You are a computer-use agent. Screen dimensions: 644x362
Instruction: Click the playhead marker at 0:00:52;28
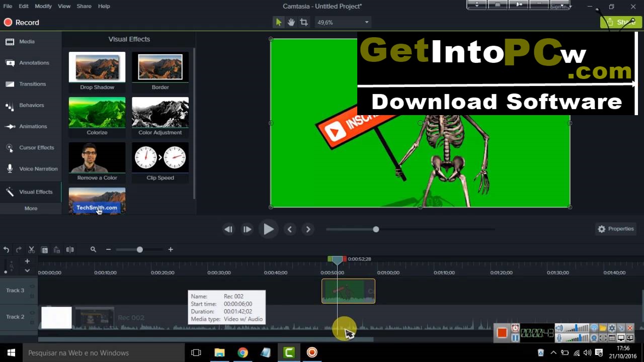click(337, 260)
